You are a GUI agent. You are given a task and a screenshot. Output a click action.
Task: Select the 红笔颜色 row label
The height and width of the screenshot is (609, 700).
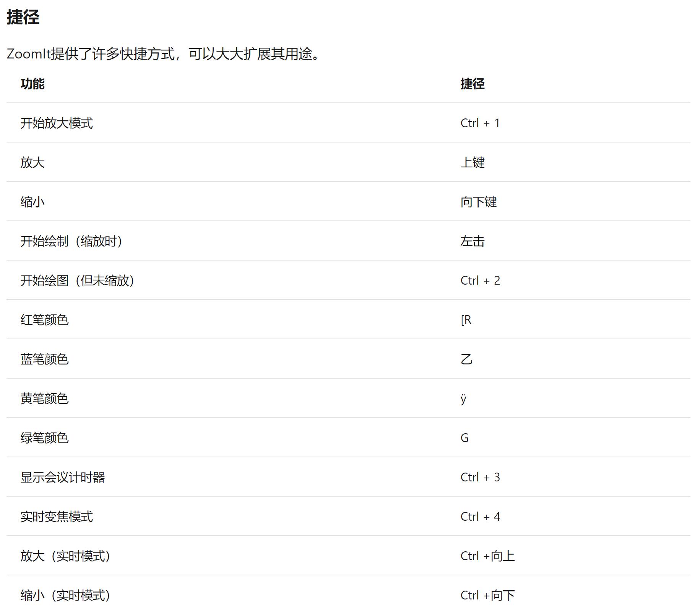[x=45, y=320]
